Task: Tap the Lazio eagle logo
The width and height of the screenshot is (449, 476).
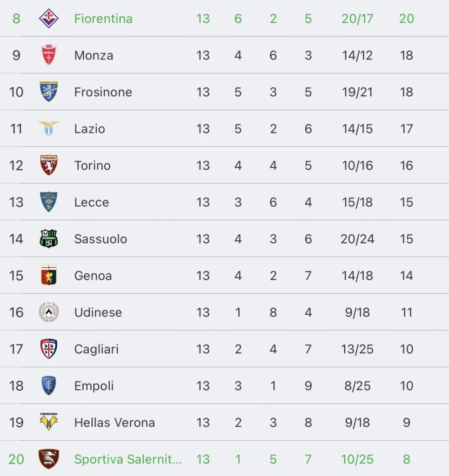Action: coord(48,128)
